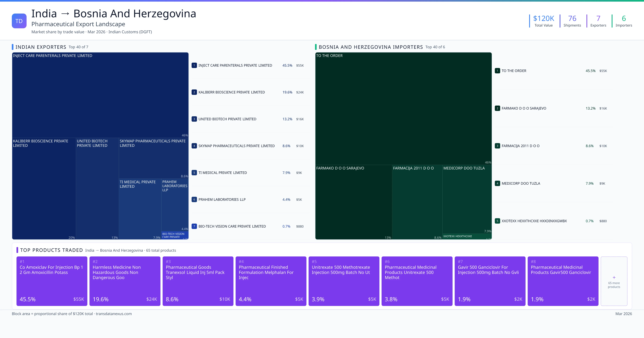Click the UNITED BIOTECH treemap block
The height and width of the screenshot is (338, 644).
click(x=97, y=188)
